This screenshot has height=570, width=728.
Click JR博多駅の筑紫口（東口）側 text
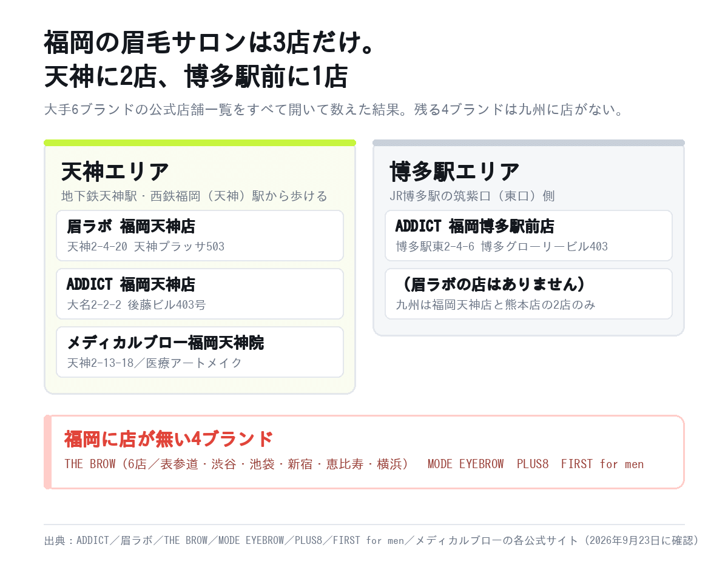click(472, 196)
